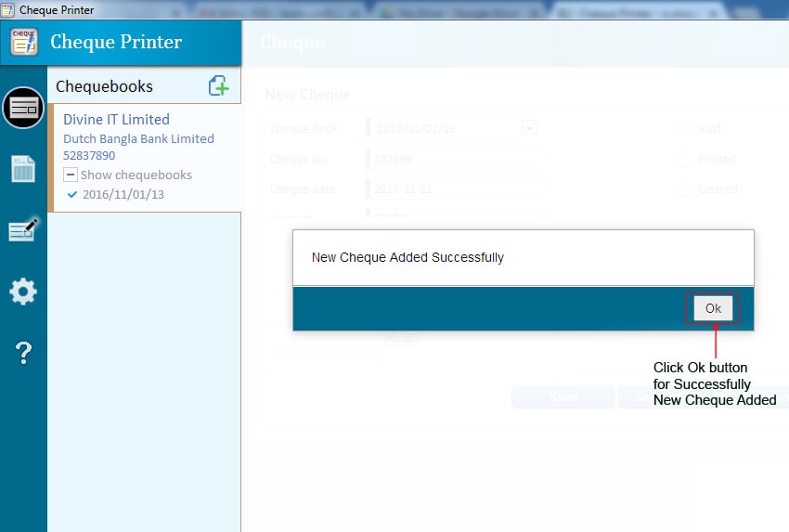Add a new chequebook with plus icon

pyautogui.click(x=219, y=86)
